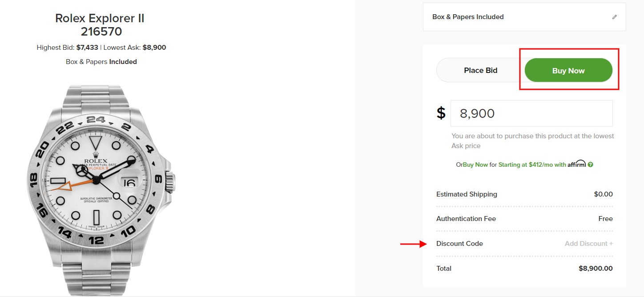Click Starting at $412/mo with Affirm link

coord(532,165)
